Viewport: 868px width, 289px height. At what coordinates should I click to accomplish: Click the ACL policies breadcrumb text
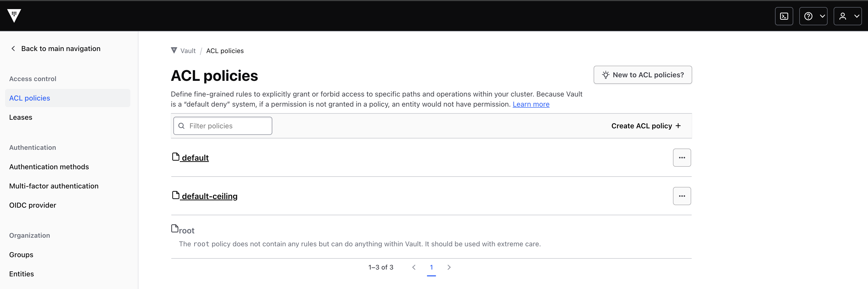225,51
